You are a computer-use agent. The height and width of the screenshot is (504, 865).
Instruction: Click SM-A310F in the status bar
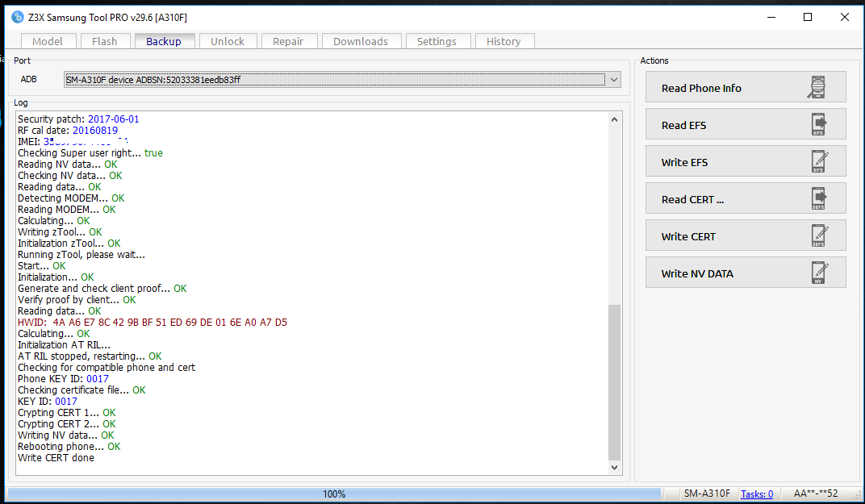tap(707, 494)
